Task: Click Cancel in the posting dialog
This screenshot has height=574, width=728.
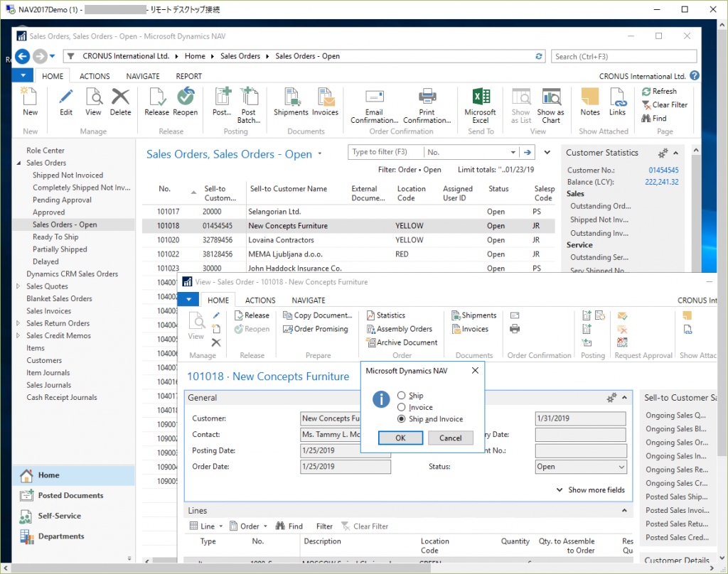Action: point(450,438)
